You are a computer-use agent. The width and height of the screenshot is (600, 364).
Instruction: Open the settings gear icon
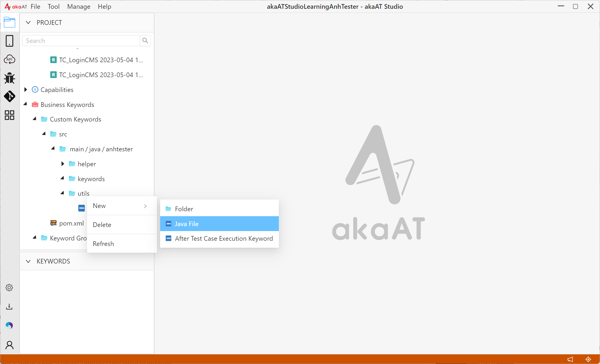pyautogui.click(x=9, y=288)
